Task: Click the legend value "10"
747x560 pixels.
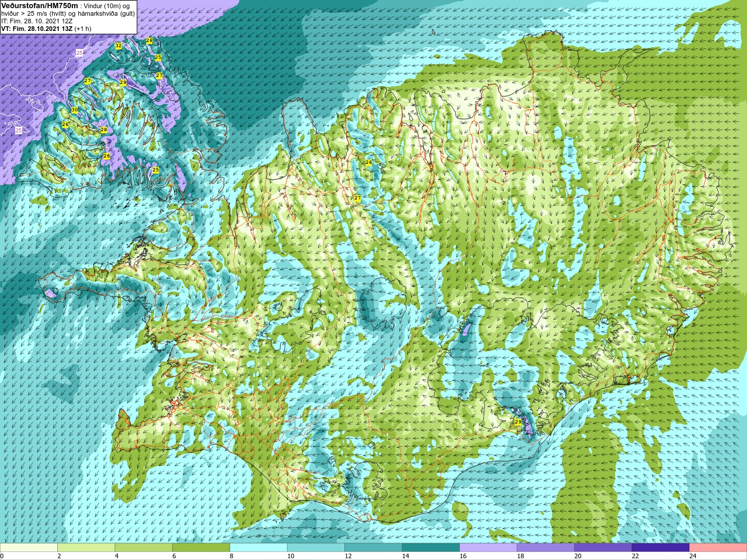Action: (291, 556)
